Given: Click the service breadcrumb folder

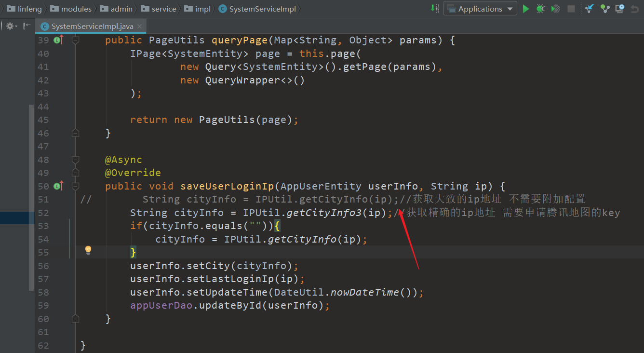Looking at the screenshot, I should click(160, 9).
